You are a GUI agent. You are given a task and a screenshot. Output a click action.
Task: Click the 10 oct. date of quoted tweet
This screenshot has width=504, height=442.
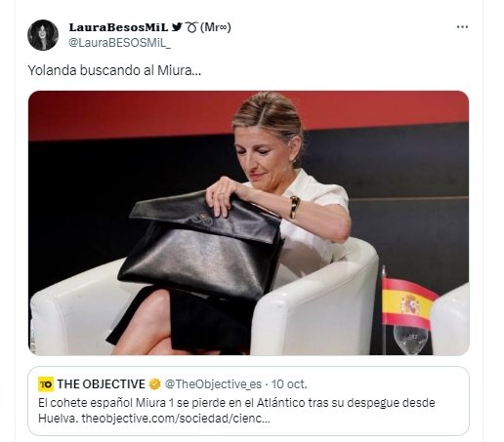pos(289,384)
